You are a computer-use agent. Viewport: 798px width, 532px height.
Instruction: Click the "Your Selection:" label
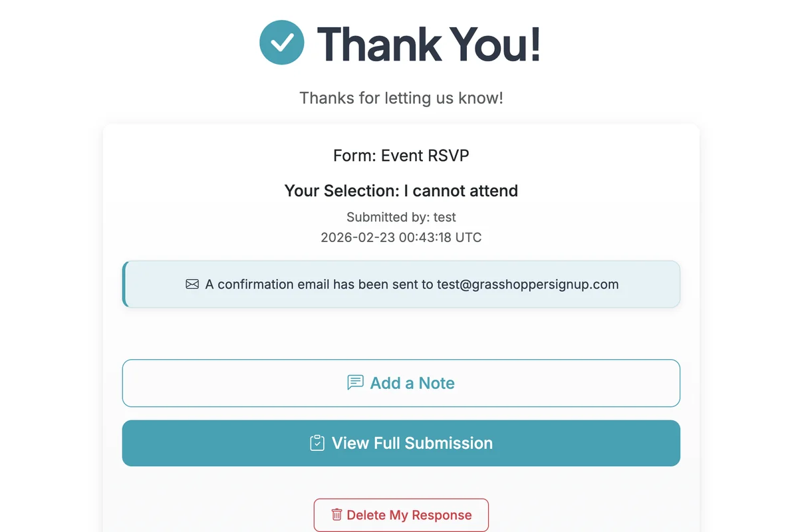[x=342, y=191]
